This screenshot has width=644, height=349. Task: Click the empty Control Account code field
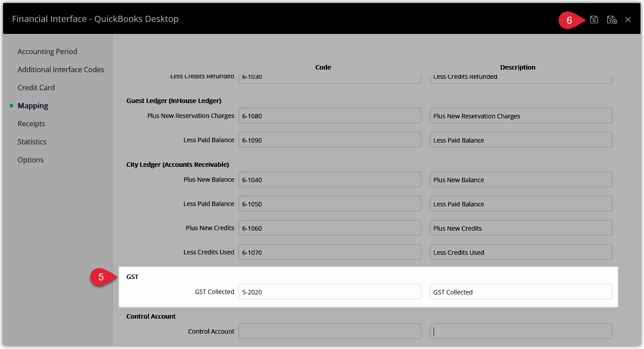[330, 331]
